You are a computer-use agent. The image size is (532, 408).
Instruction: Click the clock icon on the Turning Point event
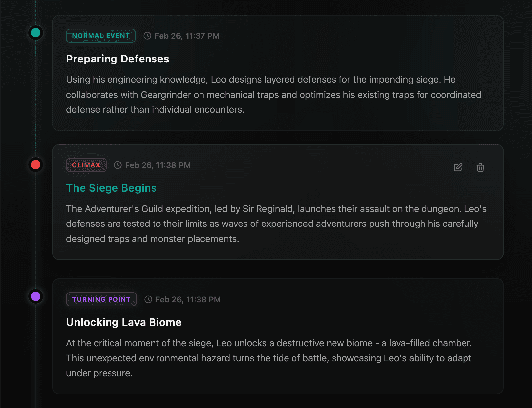click(148, 299)
